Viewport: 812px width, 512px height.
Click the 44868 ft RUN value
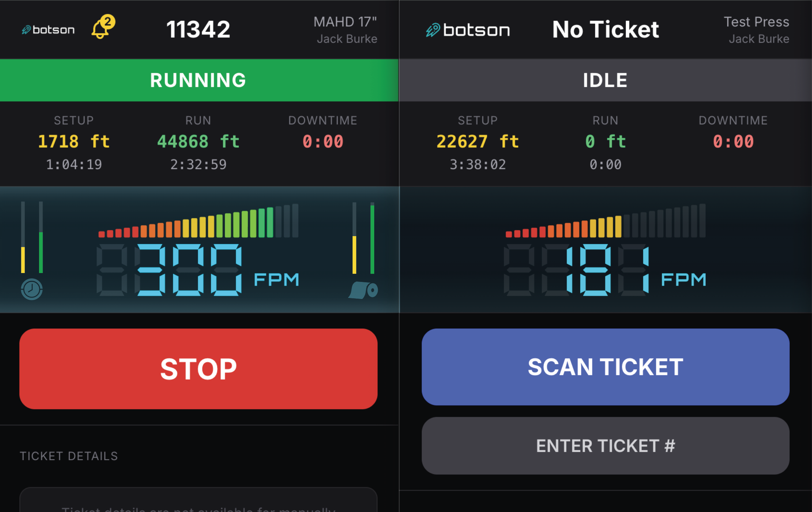tap(198, 142)
